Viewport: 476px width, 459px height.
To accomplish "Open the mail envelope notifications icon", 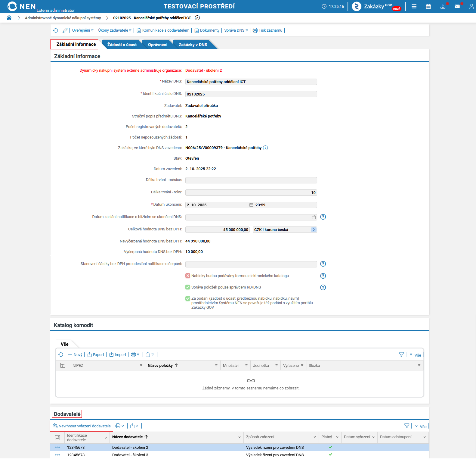I will point(457,6).
